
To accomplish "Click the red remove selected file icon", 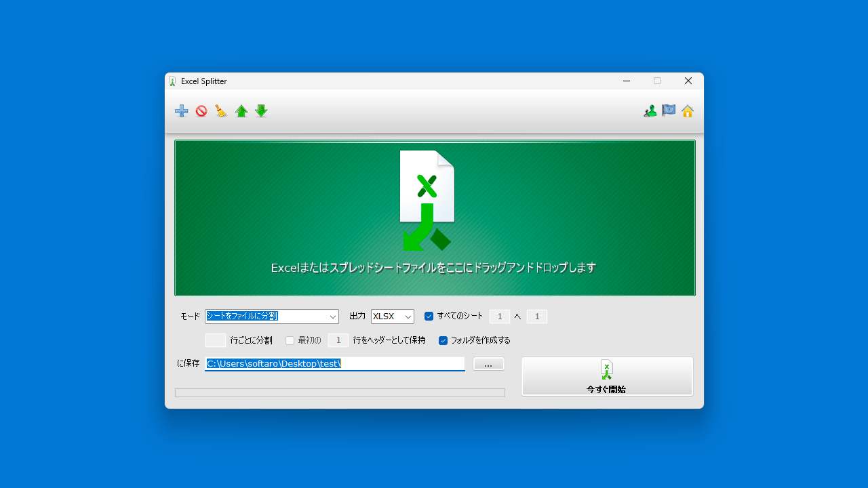I will pos(201,111).
